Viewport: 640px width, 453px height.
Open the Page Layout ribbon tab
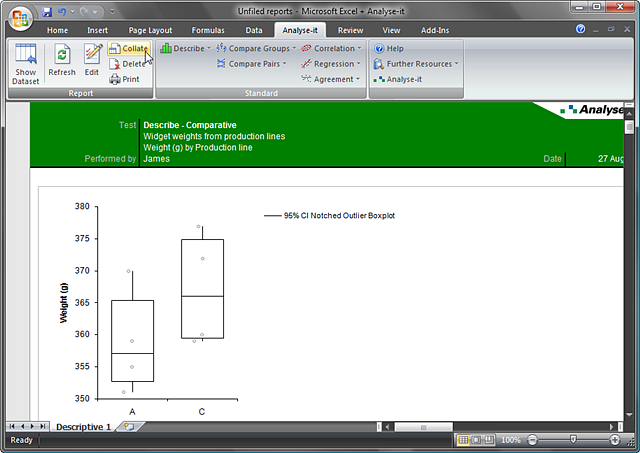click(x=150, y=30)
